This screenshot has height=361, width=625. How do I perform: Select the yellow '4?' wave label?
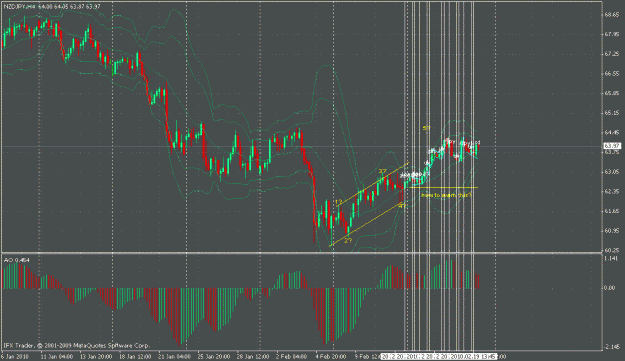click(x=402, y=205)
